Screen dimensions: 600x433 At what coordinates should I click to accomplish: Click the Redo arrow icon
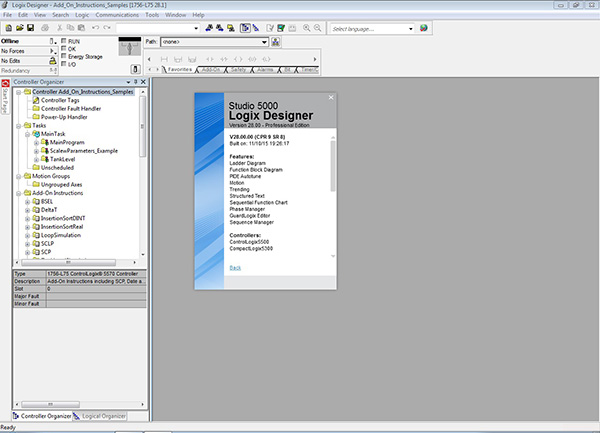click(x=107, y=28)
